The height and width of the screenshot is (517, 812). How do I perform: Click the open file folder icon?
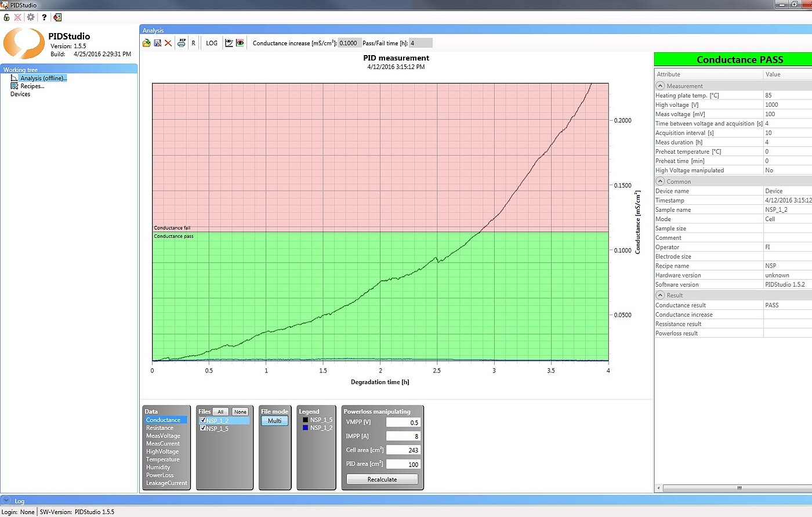pos(147,43)
